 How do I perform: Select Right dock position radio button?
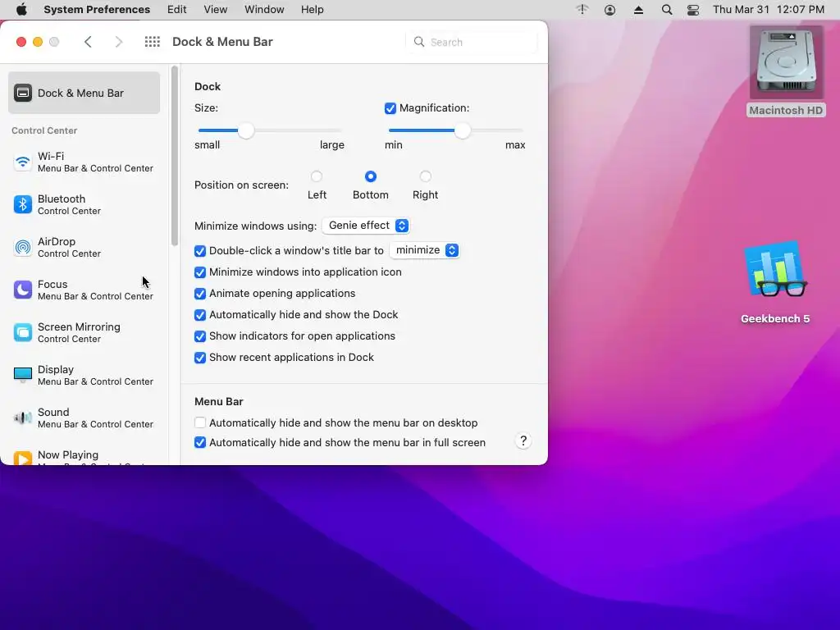(x=426, y=176)
